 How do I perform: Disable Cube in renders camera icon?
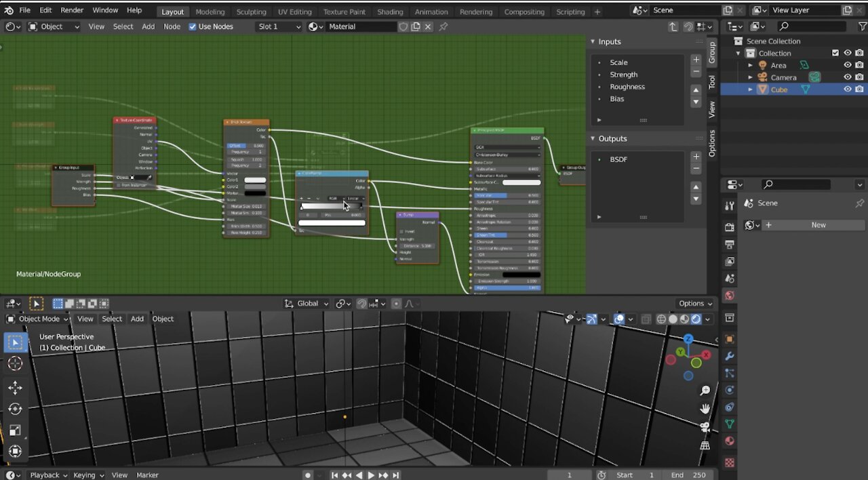point(859,89)
